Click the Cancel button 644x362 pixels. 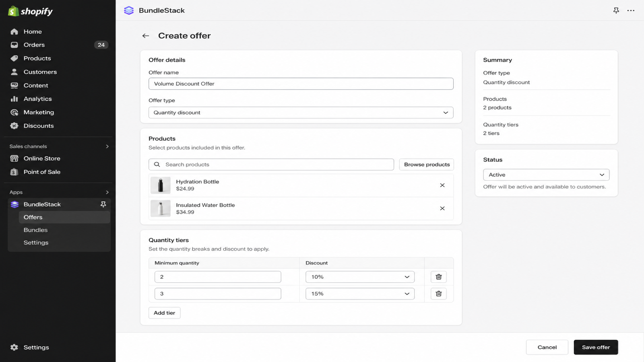coord(547,347)
